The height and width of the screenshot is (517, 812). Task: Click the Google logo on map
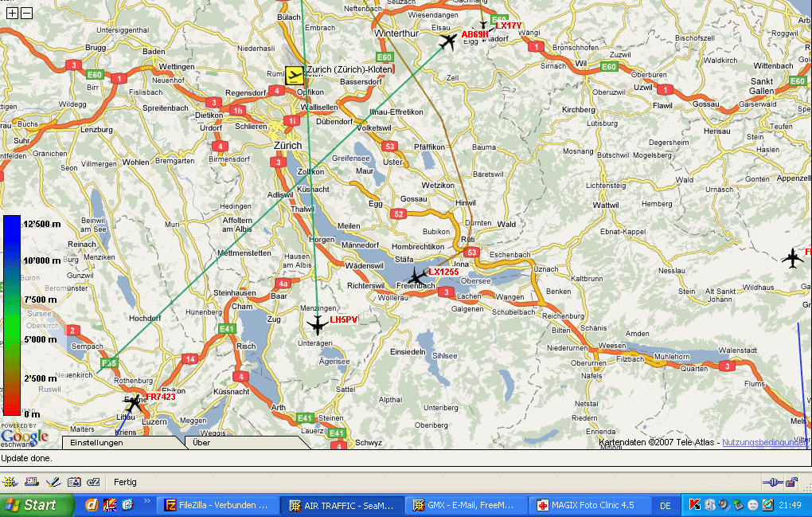(24, 436)
